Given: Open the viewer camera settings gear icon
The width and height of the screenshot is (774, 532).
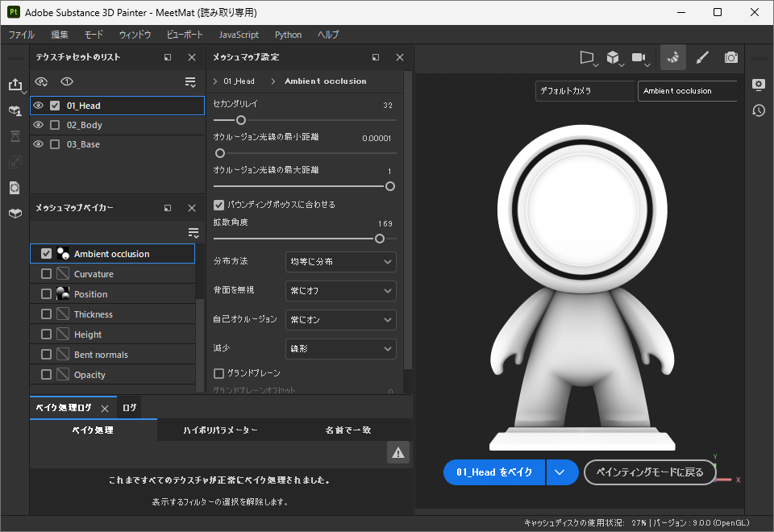Looking at the screenshot, I should [x=758, y=85].
